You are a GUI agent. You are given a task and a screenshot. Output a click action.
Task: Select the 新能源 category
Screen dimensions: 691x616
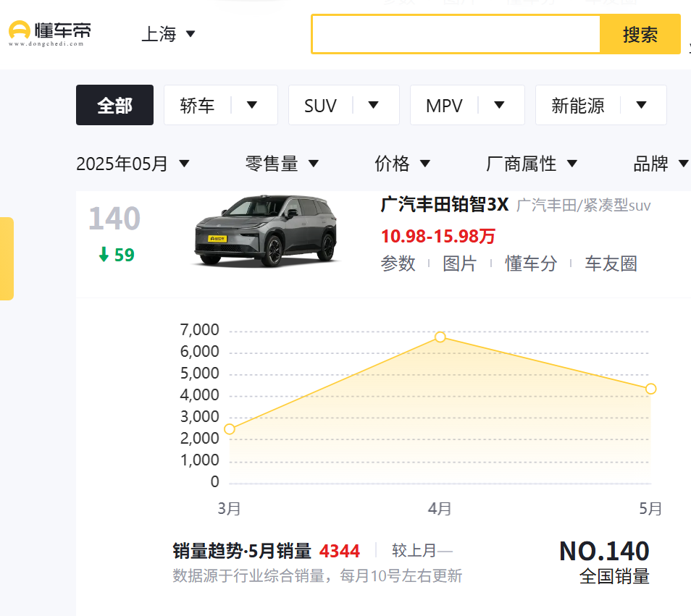point(578,106)
